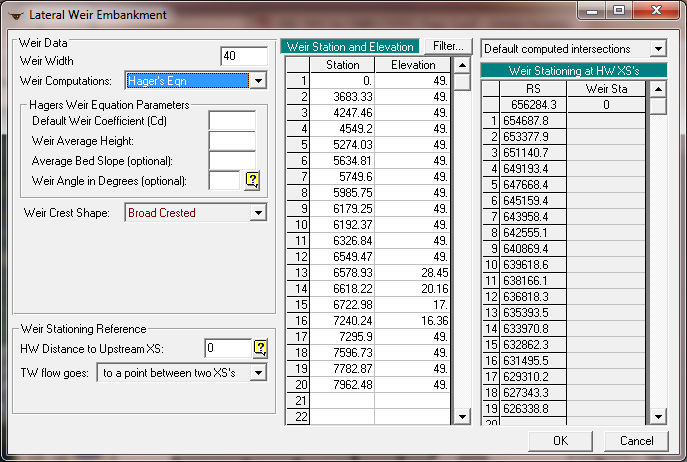This screenshot has height=462, width=687.
Task: Select RS cell 640869.4
Action: point(533,249)
